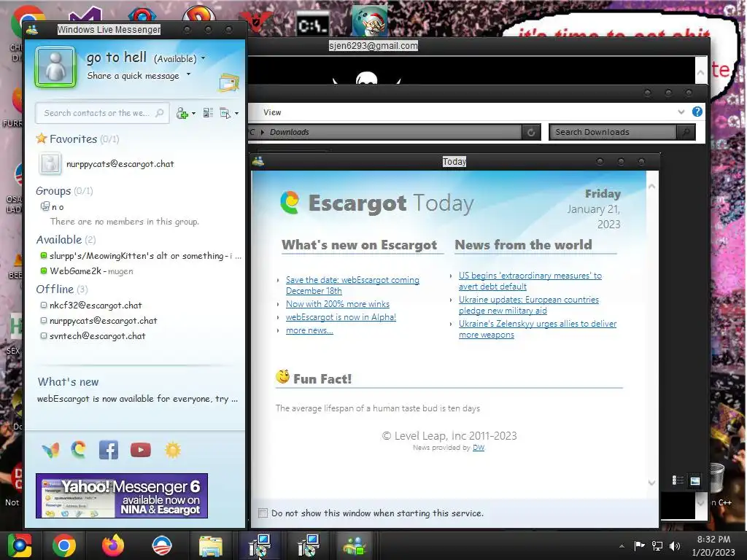Click the Yahoo! Messenger 6 banner ad
747x560 pixels.
tap(122, 495)
